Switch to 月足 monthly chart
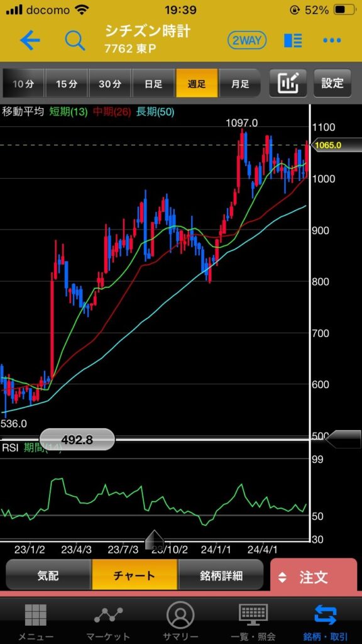Viewport: 362px width, 644px height. (x=240, y=84)
